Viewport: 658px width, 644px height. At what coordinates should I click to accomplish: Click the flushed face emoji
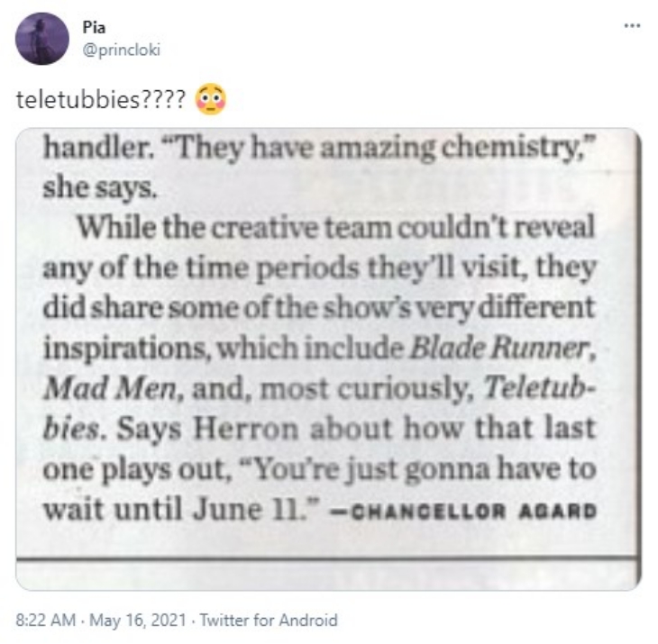[211, 99]
